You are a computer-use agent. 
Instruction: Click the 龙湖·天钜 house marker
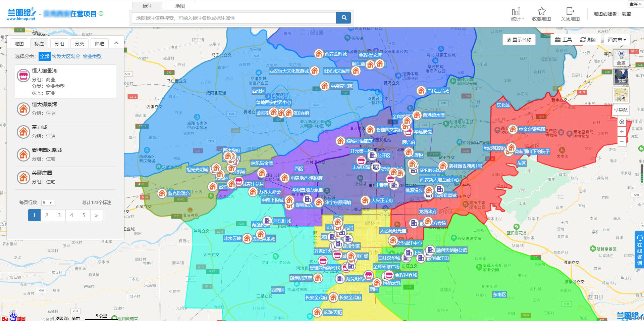(x=317, y=312)
